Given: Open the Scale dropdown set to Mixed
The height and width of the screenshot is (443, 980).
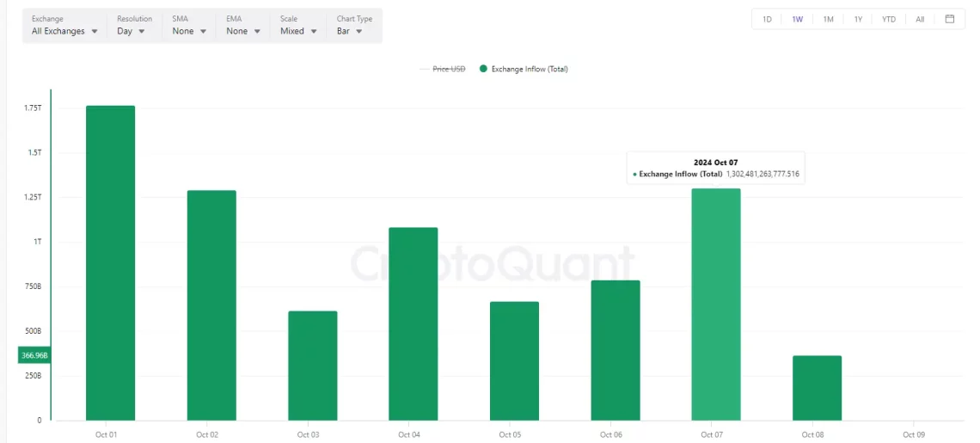Looking at the screenshot, I should (298, 31).
